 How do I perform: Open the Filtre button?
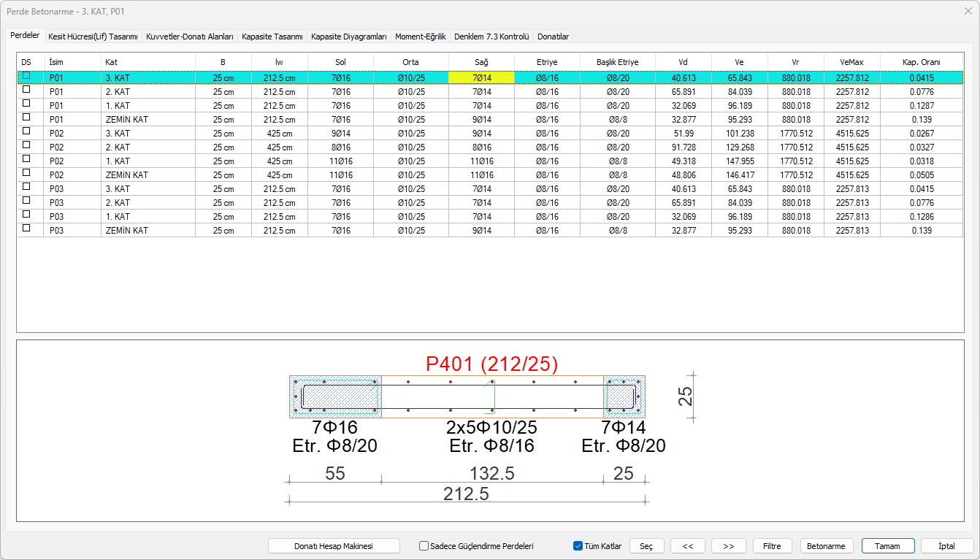[772, 546]
